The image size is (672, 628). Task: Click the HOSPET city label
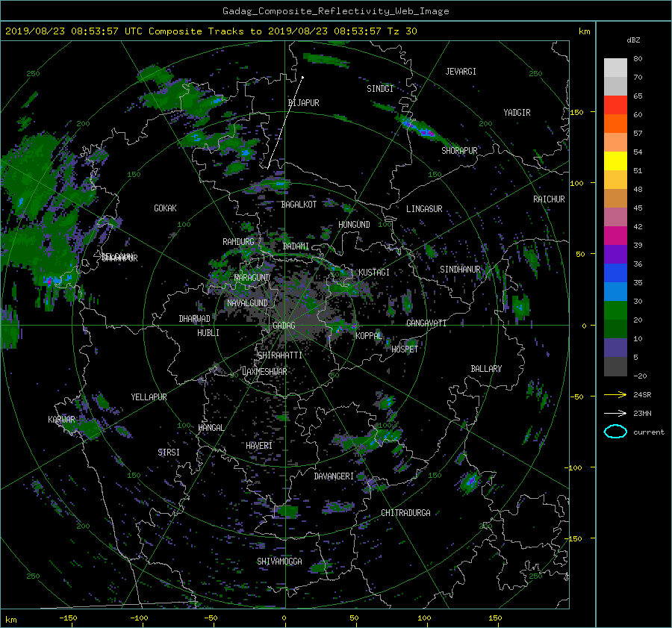404,349
